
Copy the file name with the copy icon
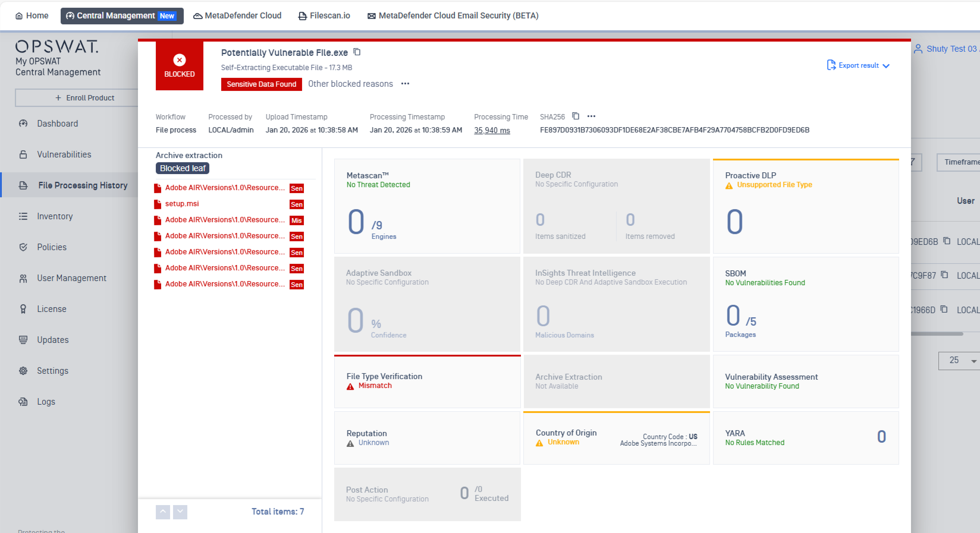(x=357, y=52)
